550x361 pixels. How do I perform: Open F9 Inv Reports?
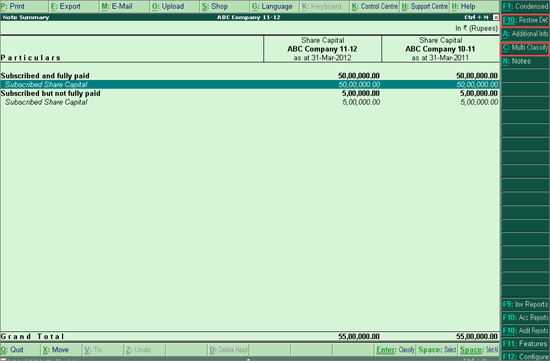pos(525,305)
